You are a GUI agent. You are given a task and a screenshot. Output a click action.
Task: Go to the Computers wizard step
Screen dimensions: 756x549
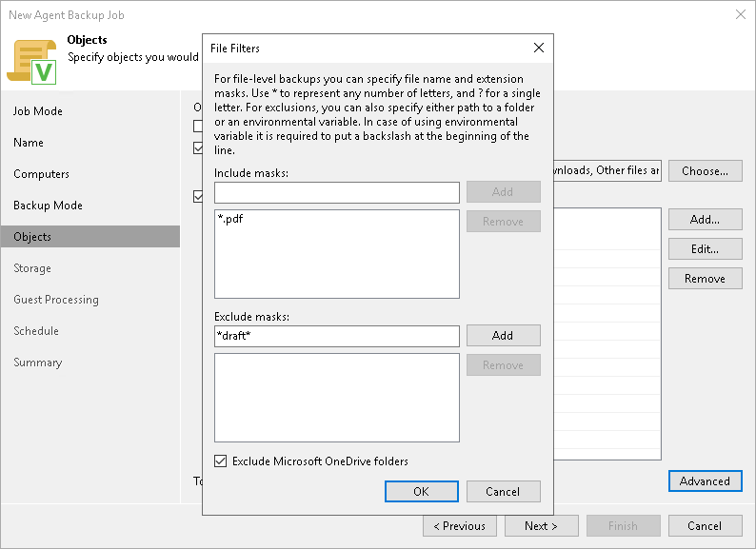pyautogui.click(x=42, y=174)
